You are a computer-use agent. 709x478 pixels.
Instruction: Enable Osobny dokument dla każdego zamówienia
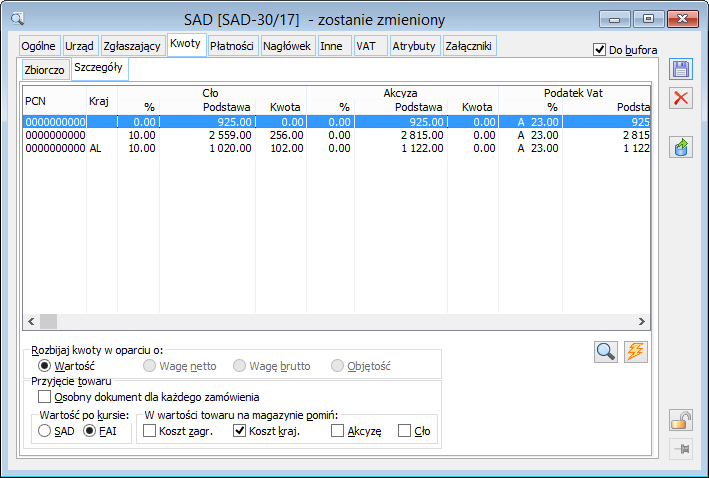(44, 397)
